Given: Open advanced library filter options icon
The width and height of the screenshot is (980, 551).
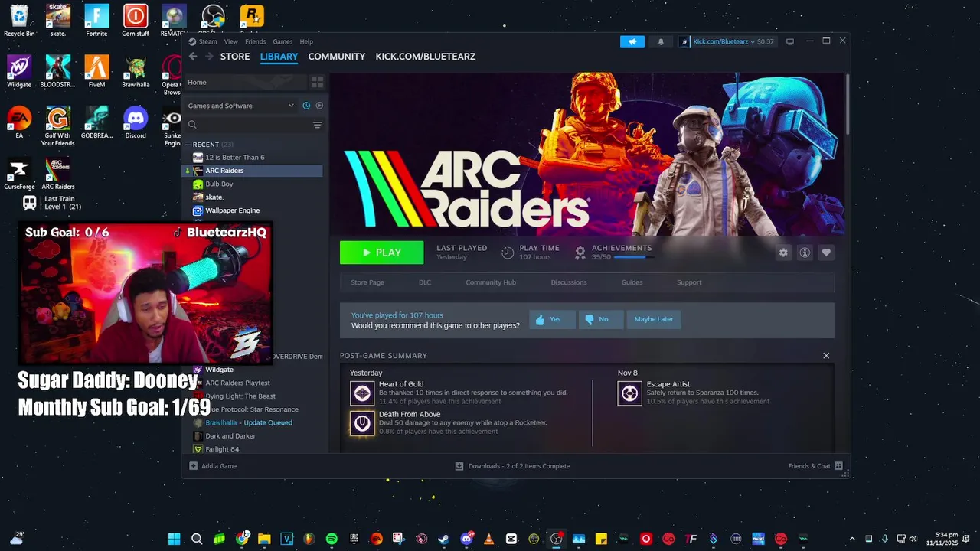Looking at the screenshot, I should 317,125.
